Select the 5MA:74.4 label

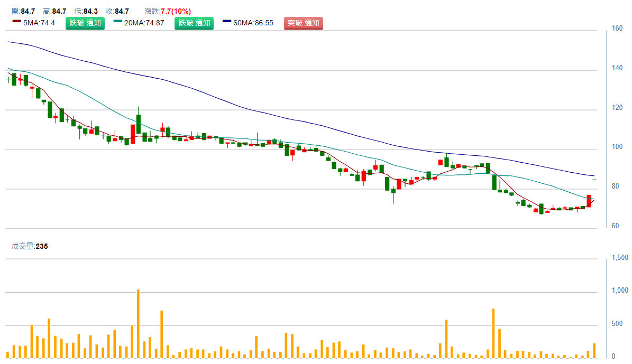(x=39, y=23)
